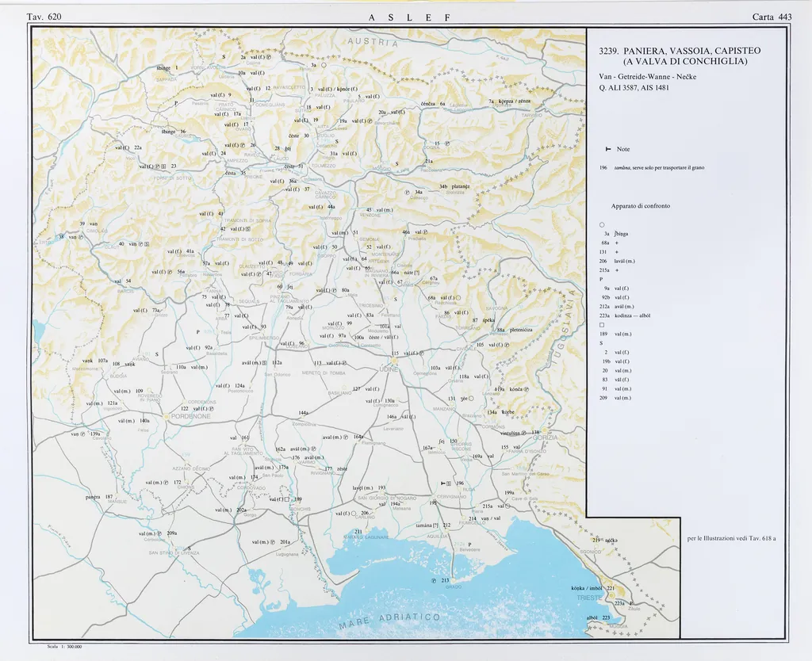Click the Note arrow symbol in the legend

[607, 149]
